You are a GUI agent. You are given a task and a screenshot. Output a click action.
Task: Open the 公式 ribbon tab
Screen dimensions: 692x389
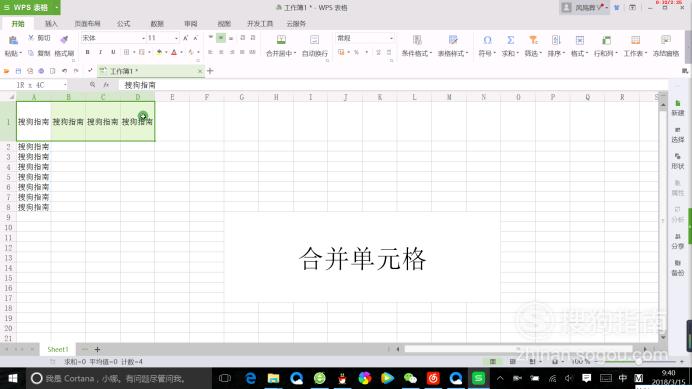(124, 23)
